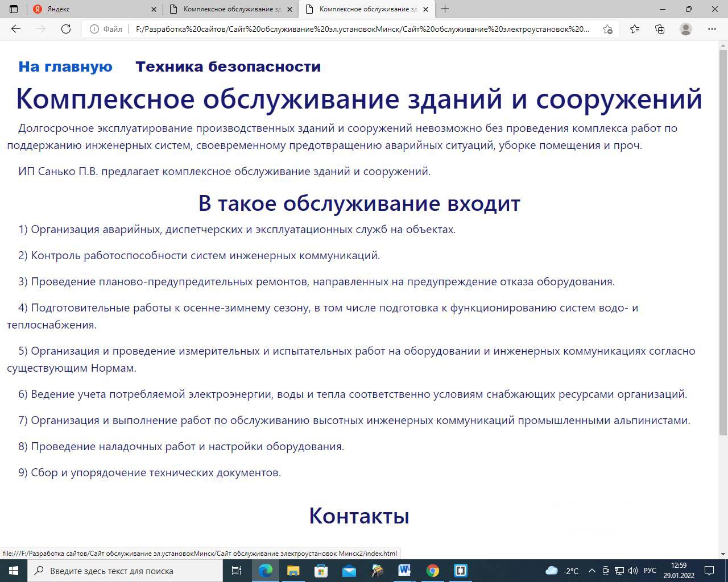The width and height of the screenshot is (728, 582).
Task: Open the Favorites list icon
Action: (635, 29)
